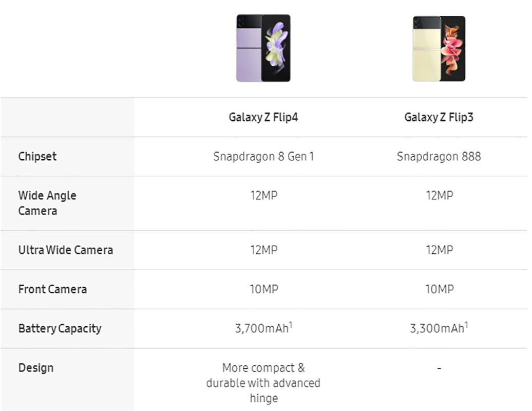
Task: Click the Battery Capacity row label
Action: pyautogui.click(x=60, y=328)
